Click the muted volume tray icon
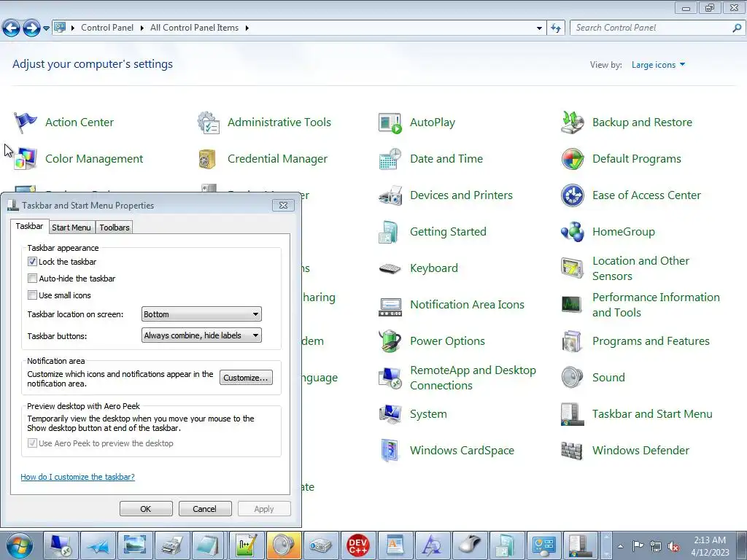 673,546
